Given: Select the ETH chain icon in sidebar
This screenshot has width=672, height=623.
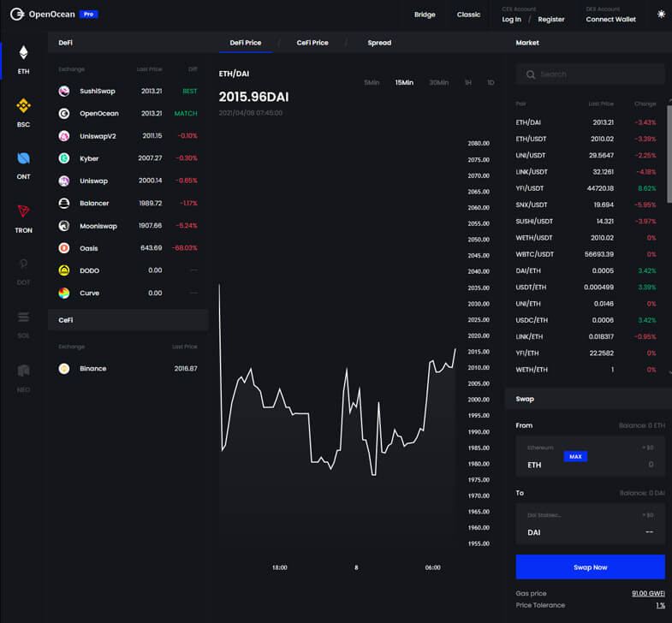Looking at the screenshot, I should [x=24, y=53].
